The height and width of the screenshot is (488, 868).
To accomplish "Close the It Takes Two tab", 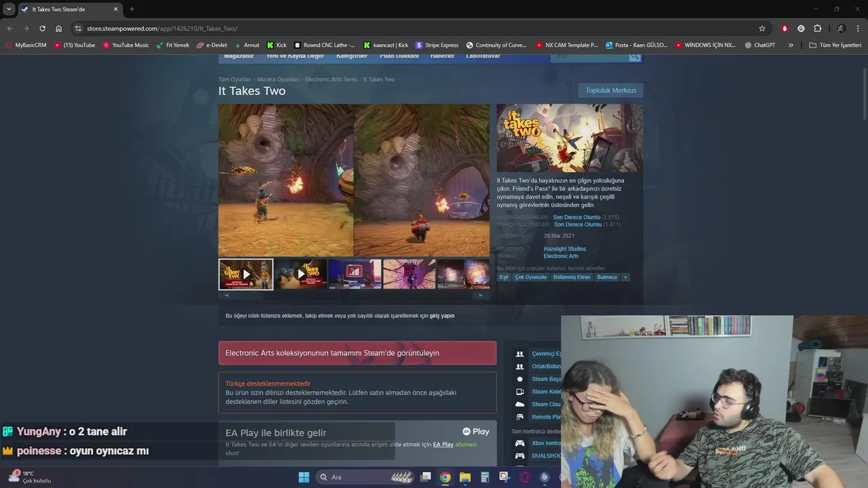I will pos(115,9).
